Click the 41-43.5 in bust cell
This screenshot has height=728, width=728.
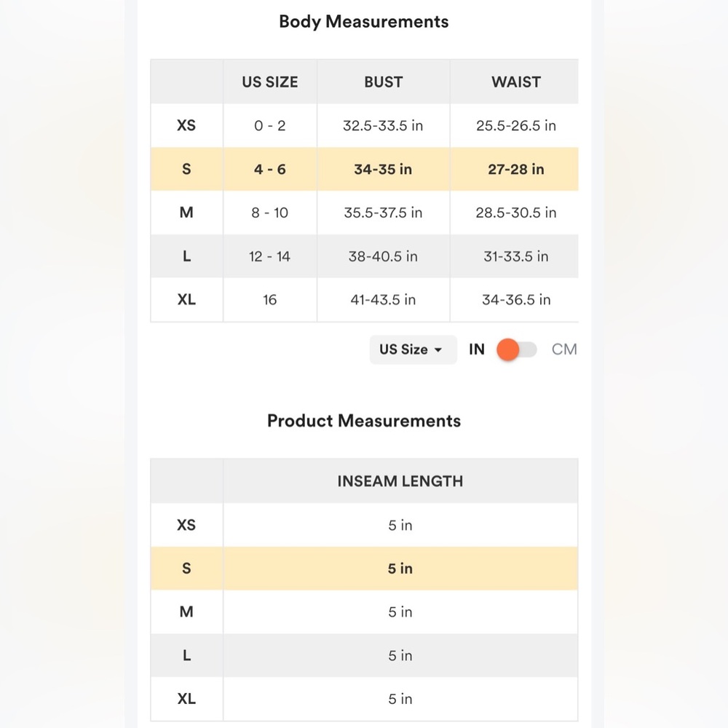pyautogui.click(x=383, y=300)
